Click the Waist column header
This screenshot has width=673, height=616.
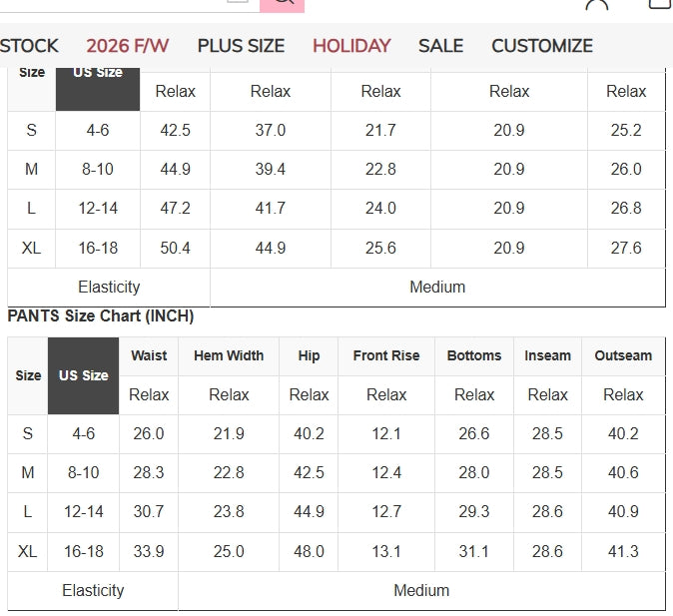149,355
